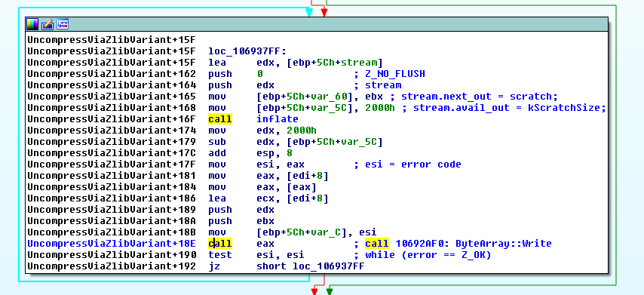This screenshot has height=295, width=644.
Task: Click the 'eax, [eax]' operand
Action: (287, 187)
